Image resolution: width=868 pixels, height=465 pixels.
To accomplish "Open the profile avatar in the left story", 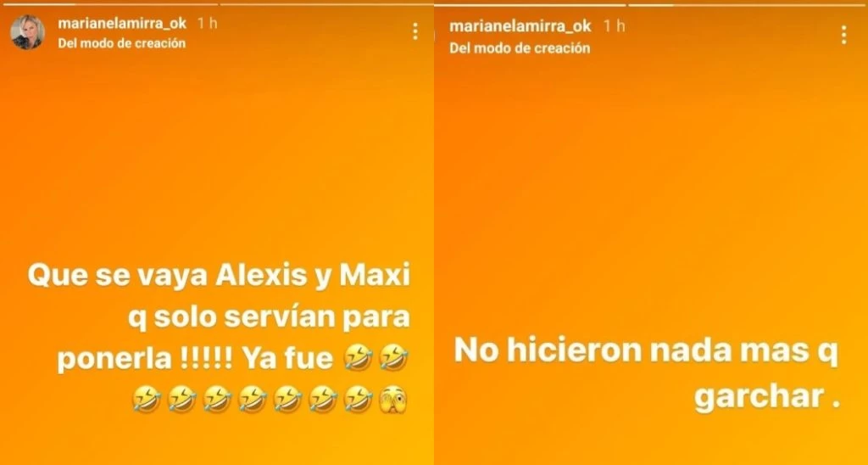I will (x=27, y=33).
